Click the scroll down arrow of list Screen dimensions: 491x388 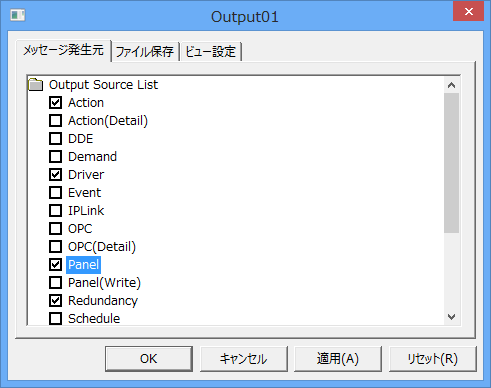point(452,317)
